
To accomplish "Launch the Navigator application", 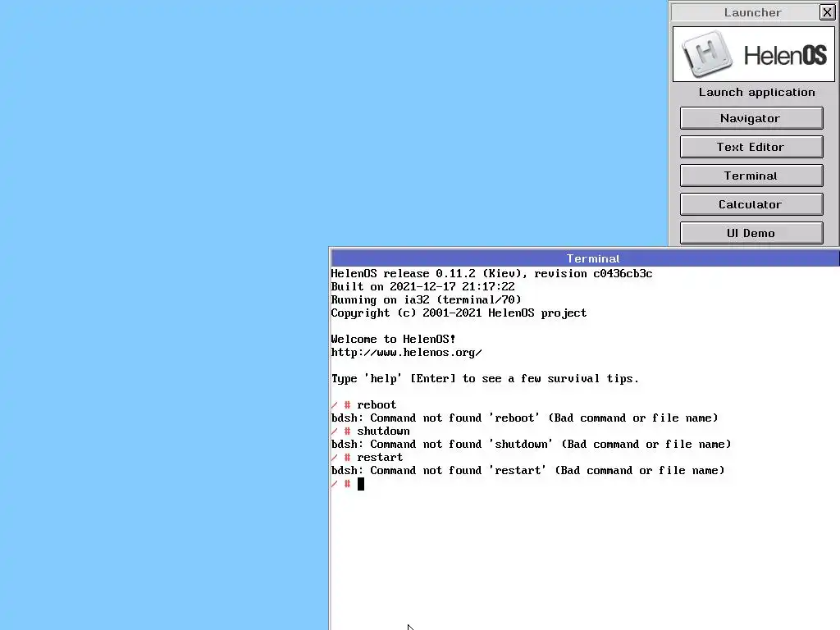I will click(751, 118).
